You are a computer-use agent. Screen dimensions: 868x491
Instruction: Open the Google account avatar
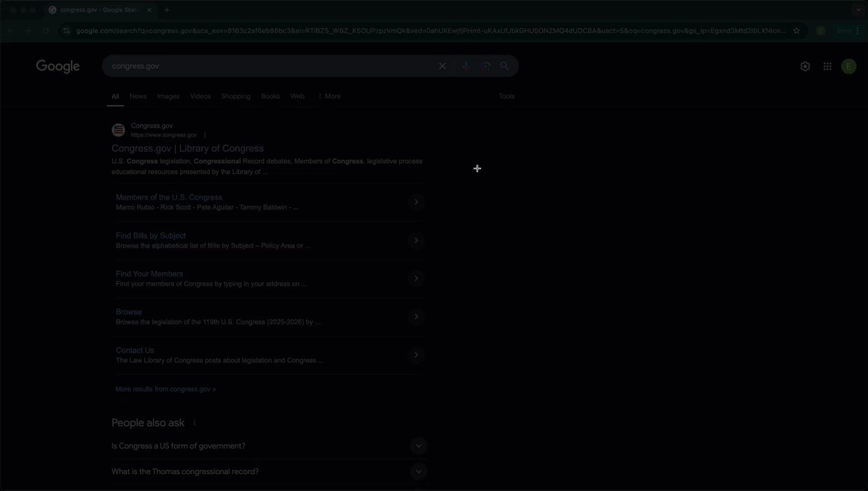click(x=848, y=66)
